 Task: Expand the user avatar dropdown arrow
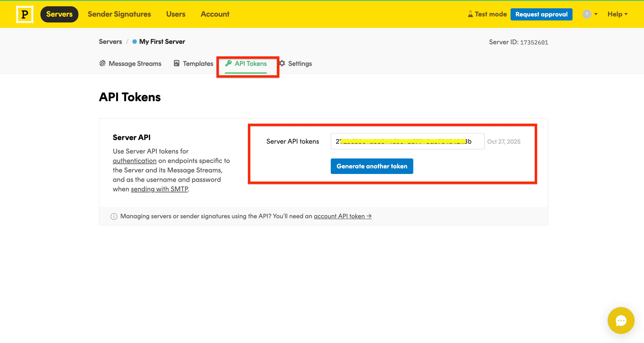pyautogui.click(x=596, y=14)
